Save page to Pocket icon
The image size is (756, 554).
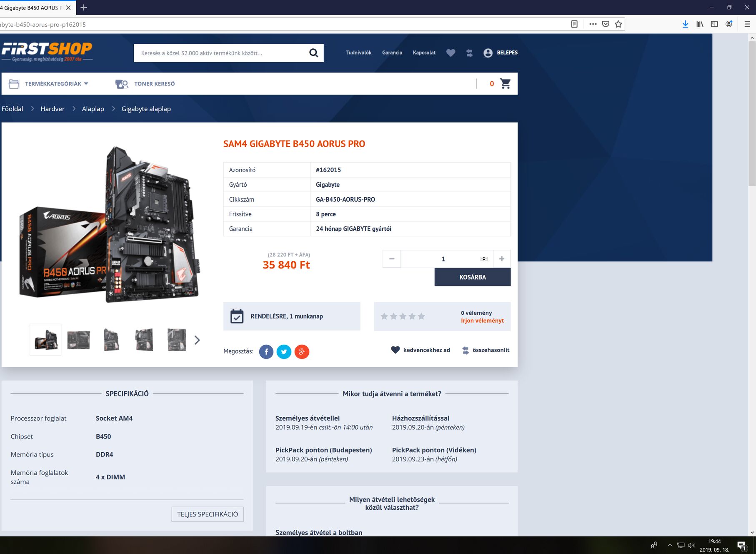point(606,24)
